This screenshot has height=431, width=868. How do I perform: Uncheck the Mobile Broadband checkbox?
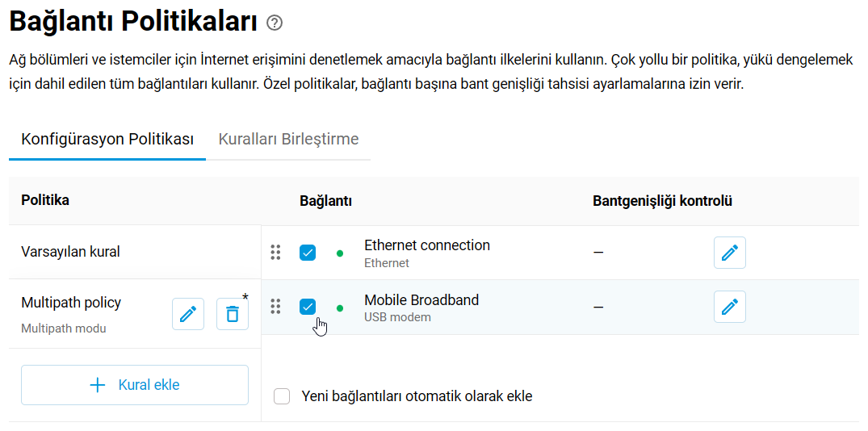308,307
